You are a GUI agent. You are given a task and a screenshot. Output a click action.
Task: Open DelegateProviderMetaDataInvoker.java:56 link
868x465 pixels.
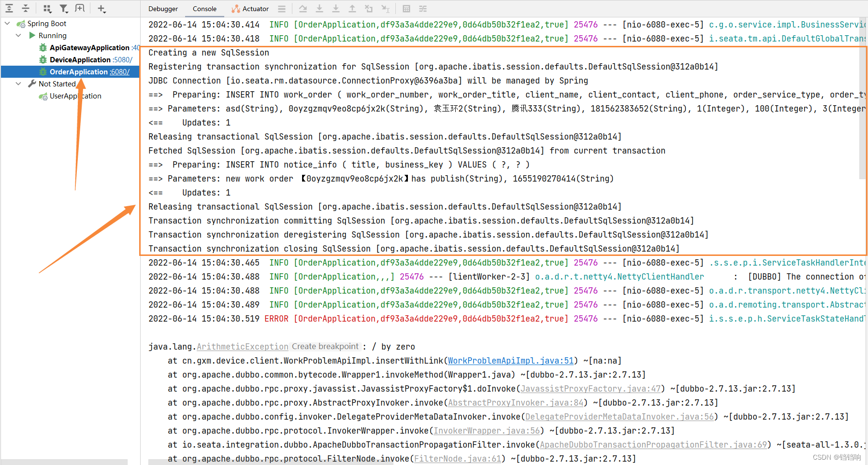click(620, 417)
